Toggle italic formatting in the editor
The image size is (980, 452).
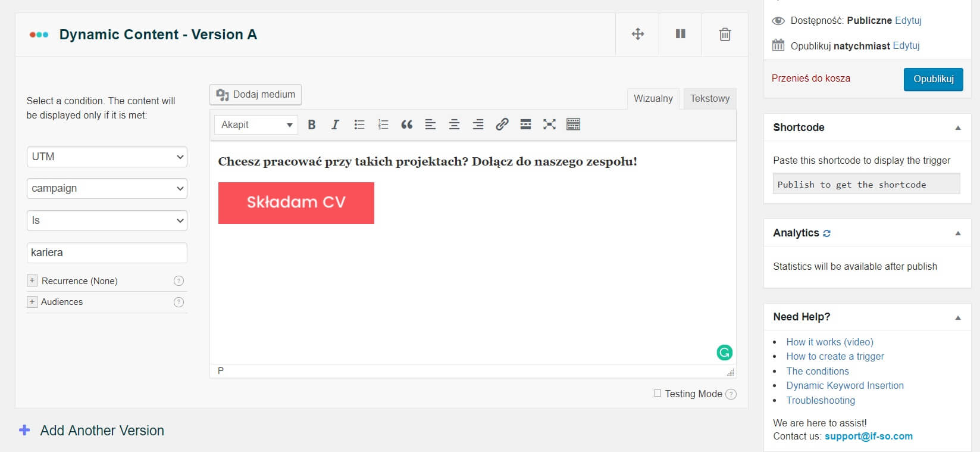pos(335,124)
